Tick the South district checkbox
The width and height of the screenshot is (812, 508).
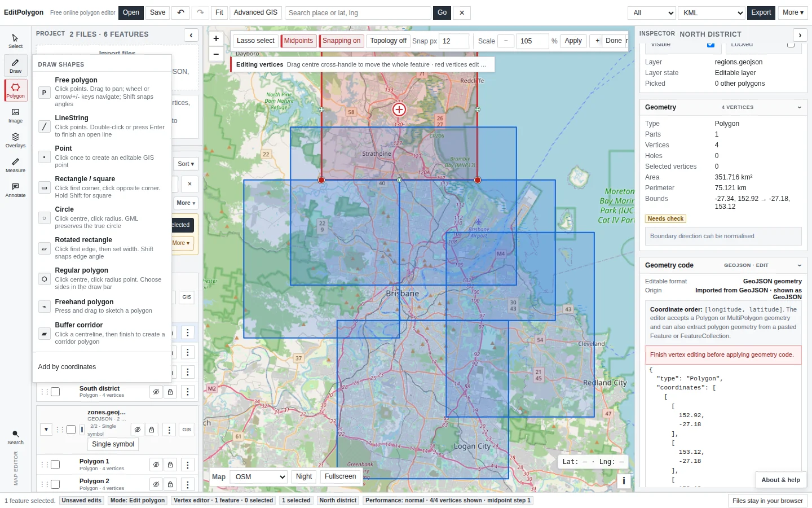point(55,392)
